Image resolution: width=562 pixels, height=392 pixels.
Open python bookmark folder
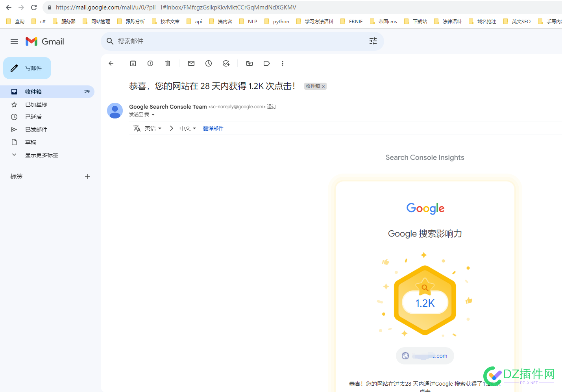point(277,21)
